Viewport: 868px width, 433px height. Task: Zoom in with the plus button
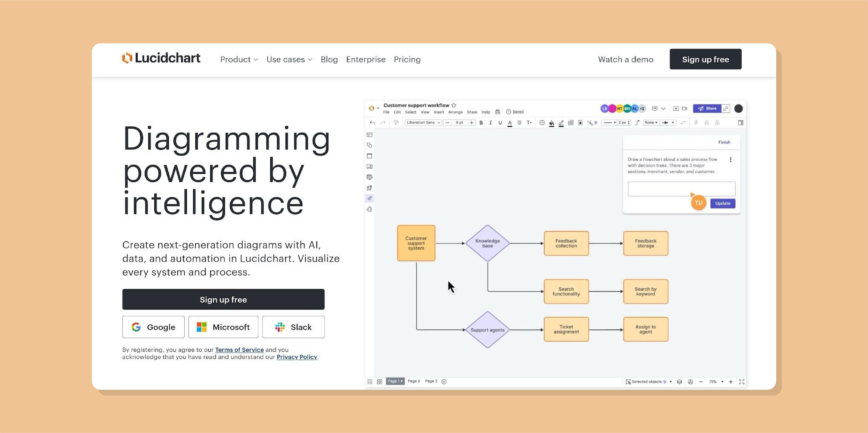(731, 382)
